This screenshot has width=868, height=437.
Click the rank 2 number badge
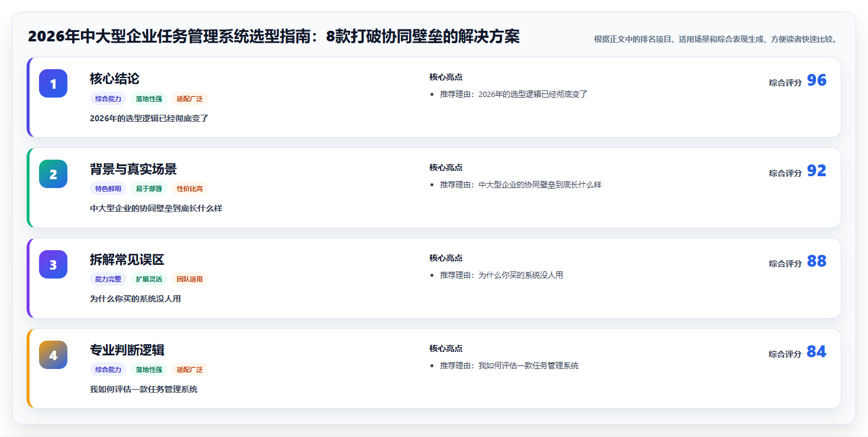click(53, 174)
